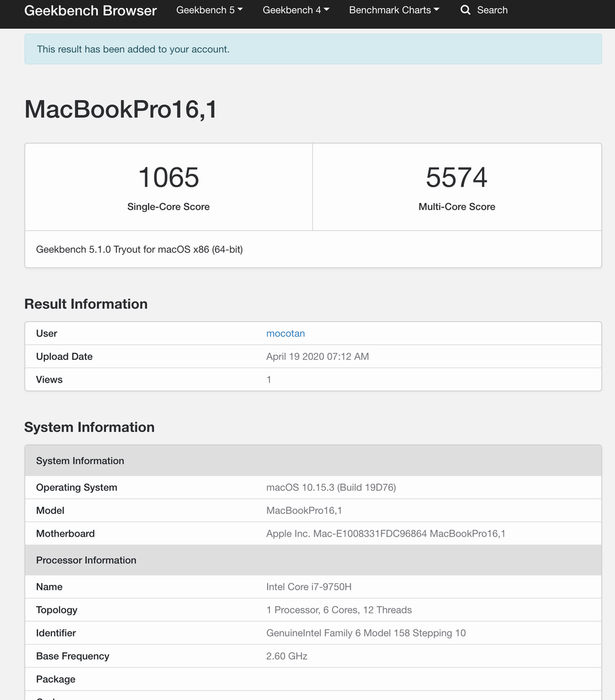Click the GenuineIntel identifier value
This screenshot has height=700, width=615.
click(366, 633)
